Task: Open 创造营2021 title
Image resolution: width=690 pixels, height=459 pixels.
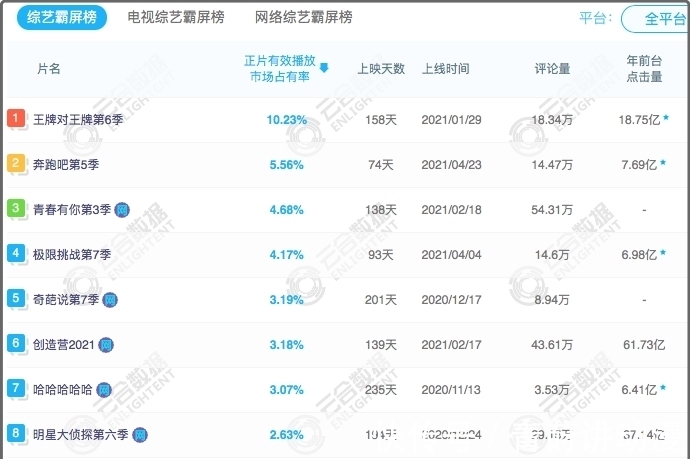Action: (64, 345)
